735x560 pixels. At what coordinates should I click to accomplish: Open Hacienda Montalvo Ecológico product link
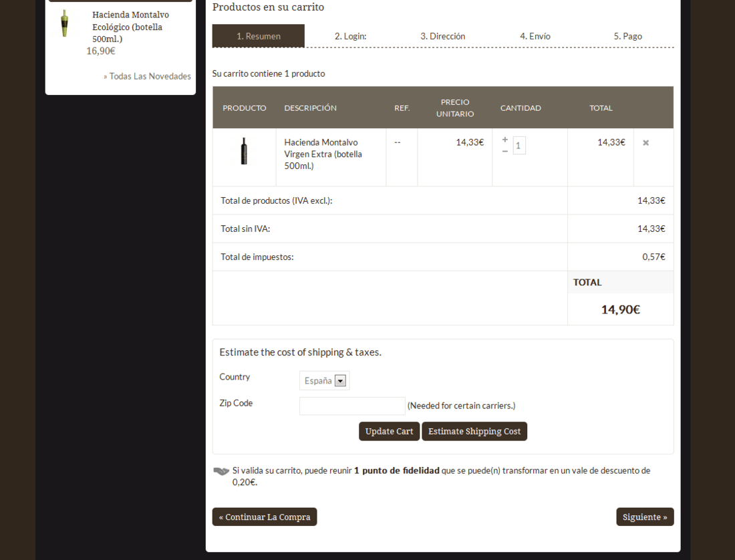click(131, 27)
